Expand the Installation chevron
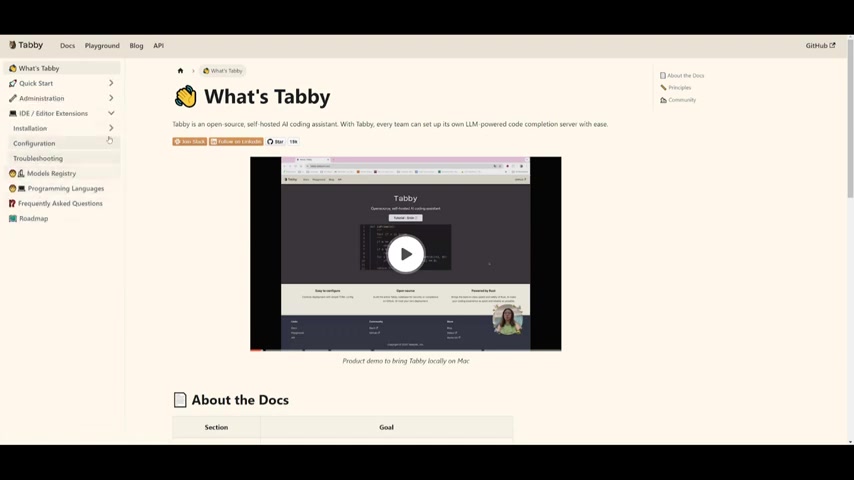This screenshot has height=480, width=854. [111, 128]
